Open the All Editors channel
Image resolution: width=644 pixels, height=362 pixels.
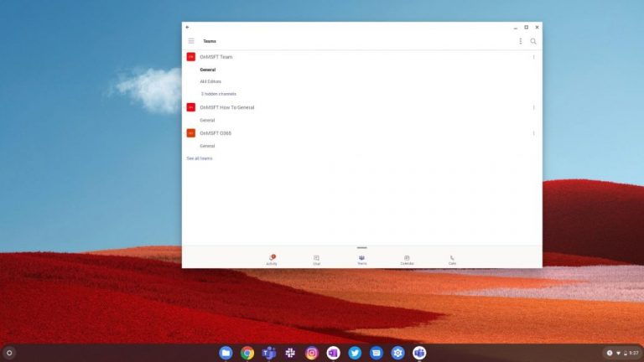point(210,81)
